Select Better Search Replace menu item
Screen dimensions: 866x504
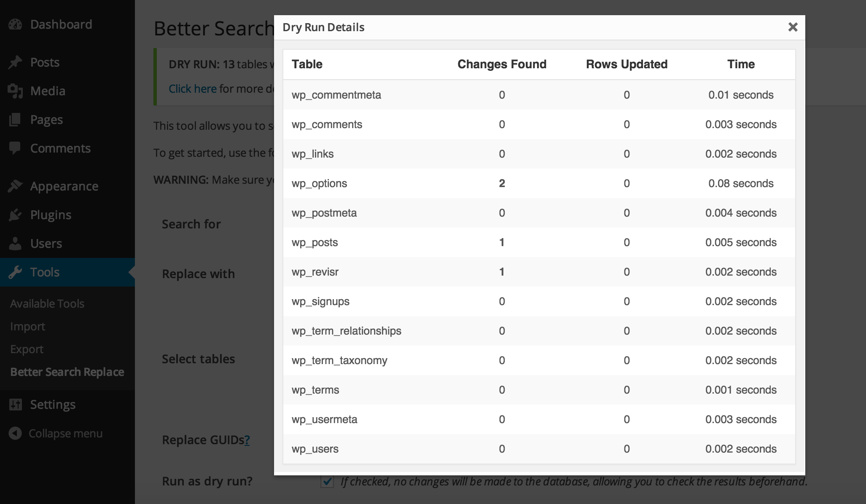pos(67,372)
